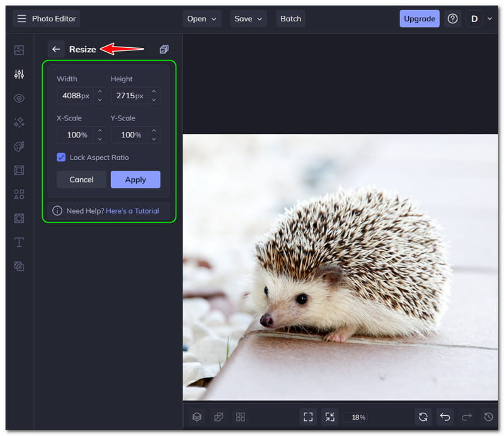Image resolution: width=504 pixels, height=436 pixels.
Task: Open the Here's a Tutorial link
Action: tap(132, 211)
